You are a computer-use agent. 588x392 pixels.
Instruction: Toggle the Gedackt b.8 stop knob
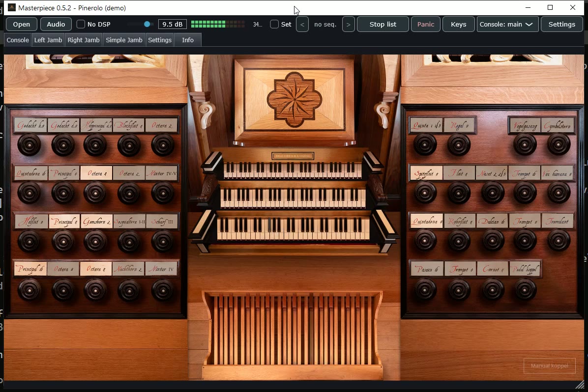[29, 144]
